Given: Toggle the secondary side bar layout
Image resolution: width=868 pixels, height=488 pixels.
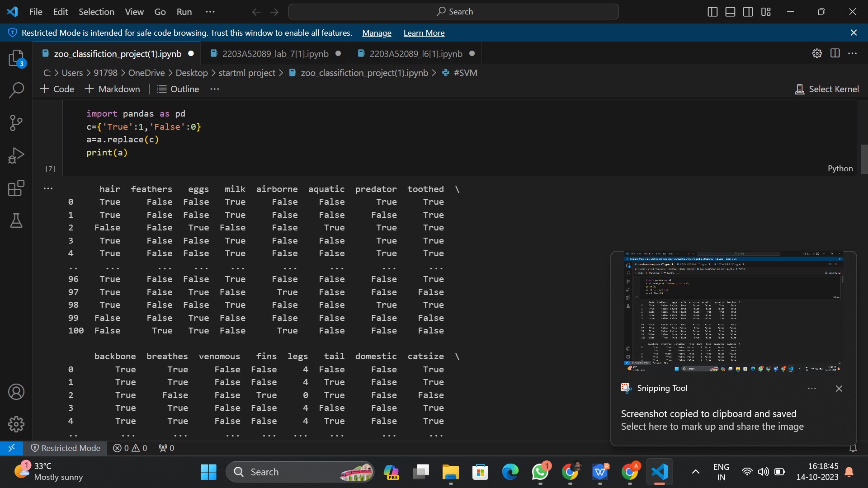Looking at the screenshot, I should click(x=748, y=12).
